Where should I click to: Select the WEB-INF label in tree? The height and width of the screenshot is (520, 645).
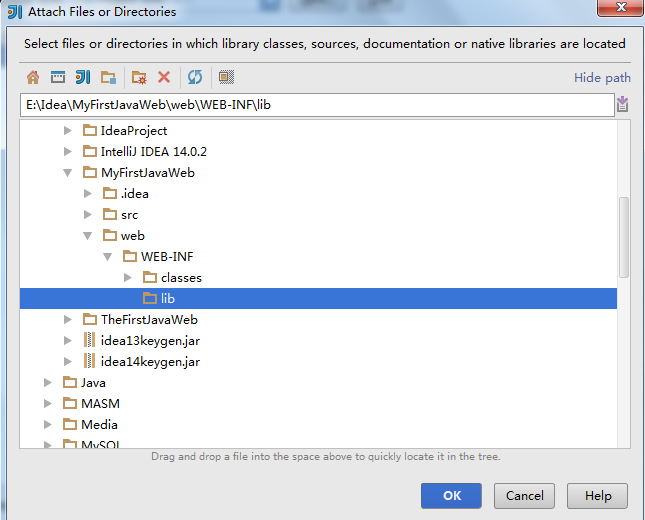[167, 256]
